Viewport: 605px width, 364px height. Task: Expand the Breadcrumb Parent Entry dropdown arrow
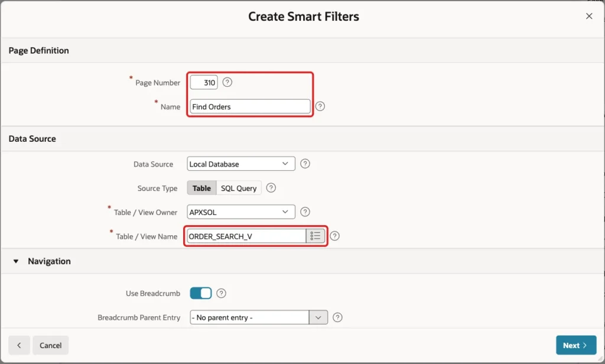pyautogui.click(x=318, y=317)
